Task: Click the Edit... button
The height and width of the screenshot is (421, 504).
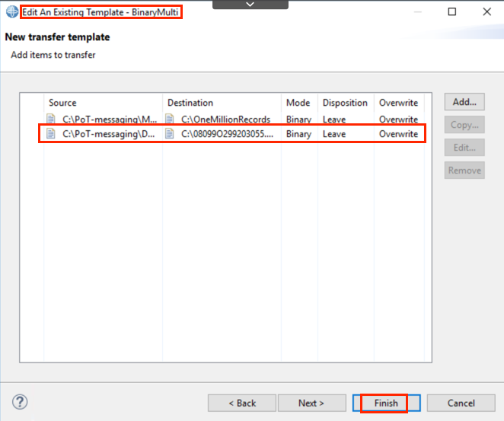Action: pos(464,148)
